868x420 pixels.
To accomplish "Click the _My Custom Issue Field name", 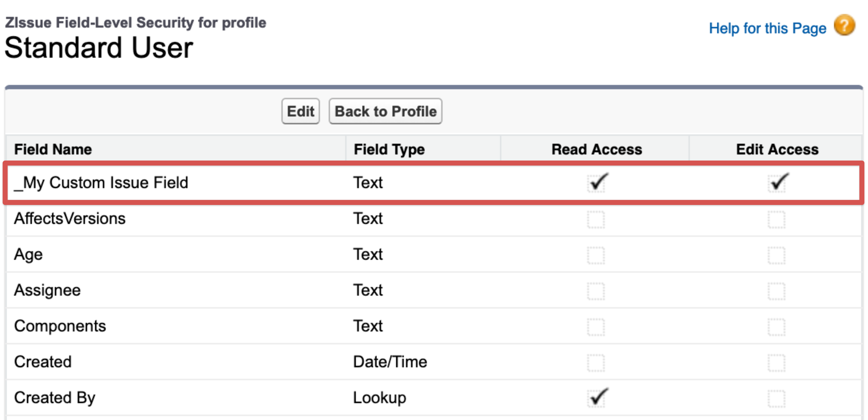I will click(x=101, y=183).
